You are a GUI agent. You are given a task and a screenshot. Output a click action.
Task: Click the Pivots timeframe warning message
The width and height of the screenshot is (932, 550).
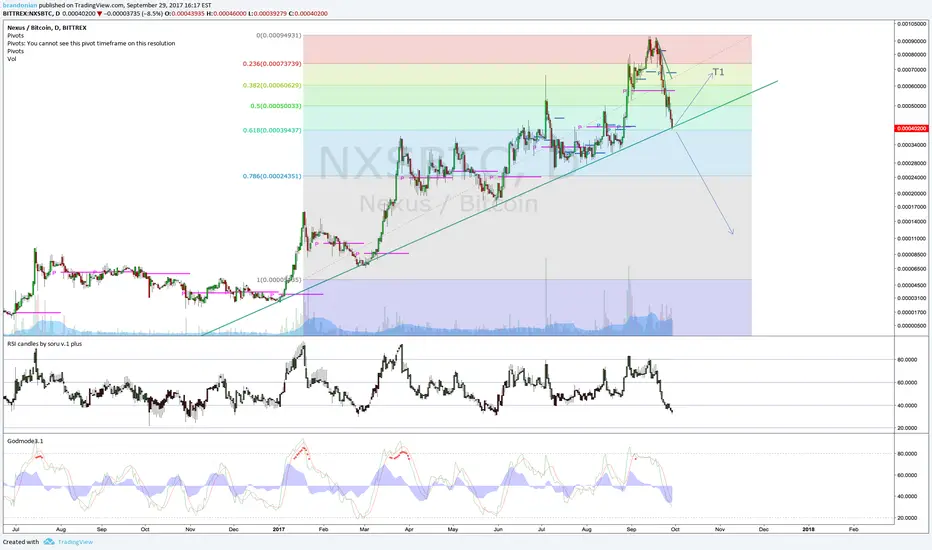coord(91,43)
